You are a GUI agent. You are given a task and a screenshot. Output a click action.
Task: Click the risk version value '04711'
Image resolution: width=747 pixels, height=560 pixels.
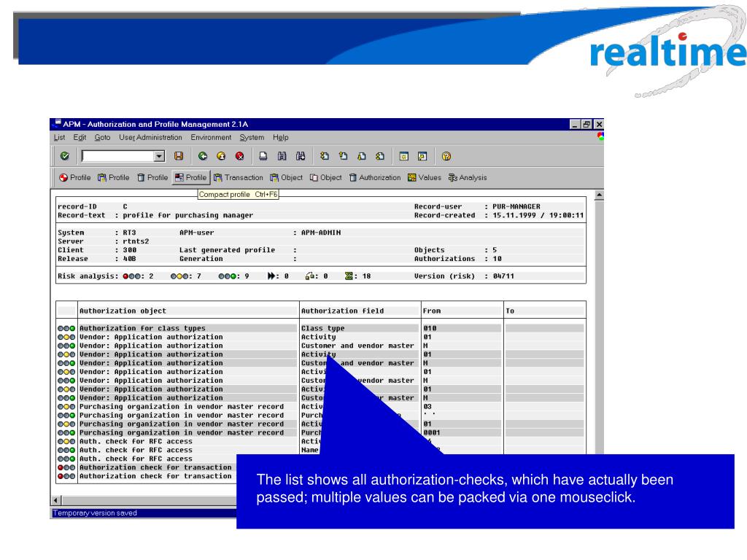click(x=503, y=276)
